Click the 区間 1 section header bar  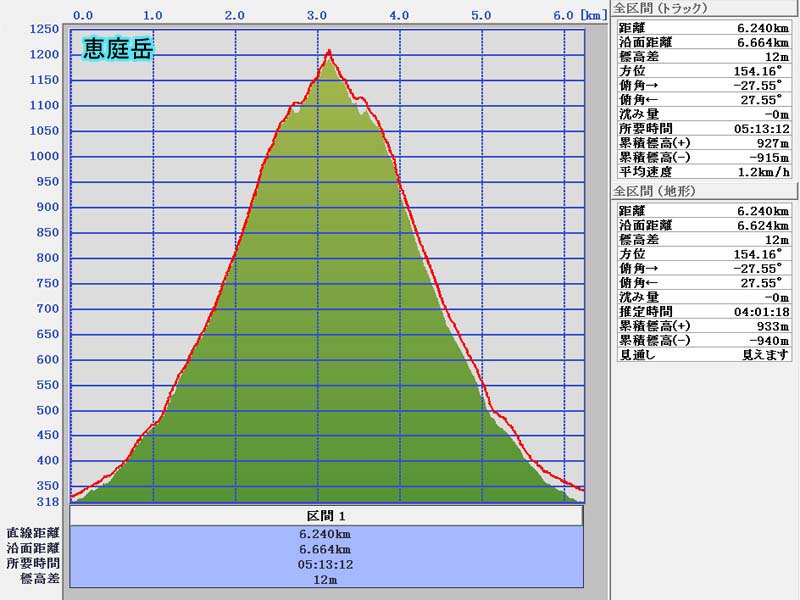pyautogui.click(x=326, y=516)
